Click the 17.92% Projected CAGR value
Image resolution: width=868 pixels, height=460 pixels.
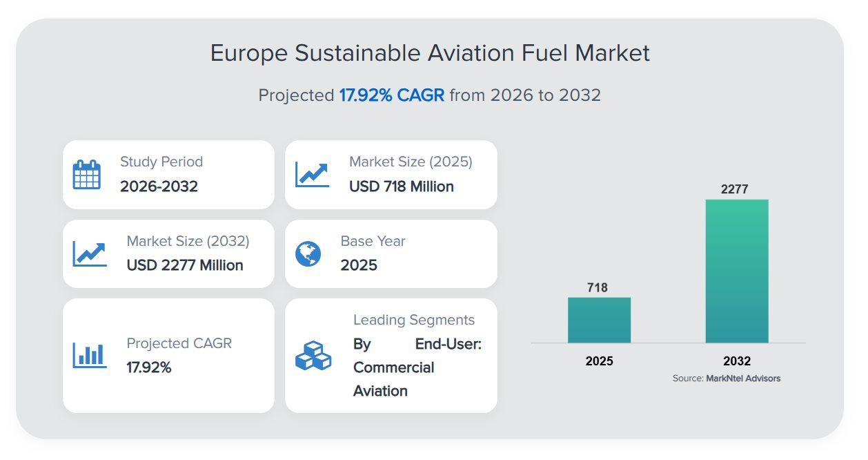point(149,367)
